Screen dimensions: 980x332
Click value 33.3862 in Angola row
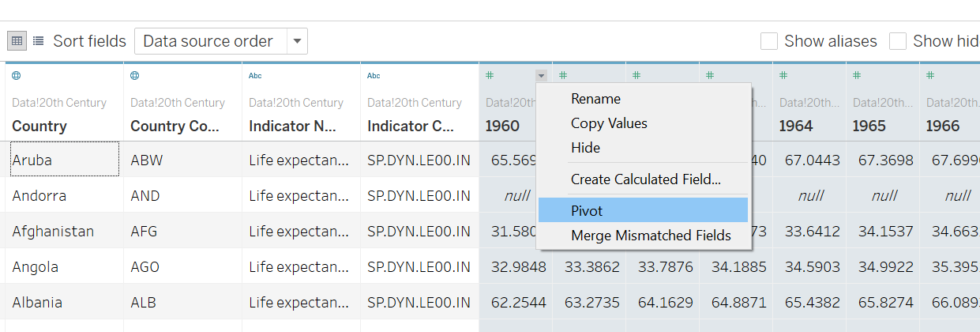592,266
